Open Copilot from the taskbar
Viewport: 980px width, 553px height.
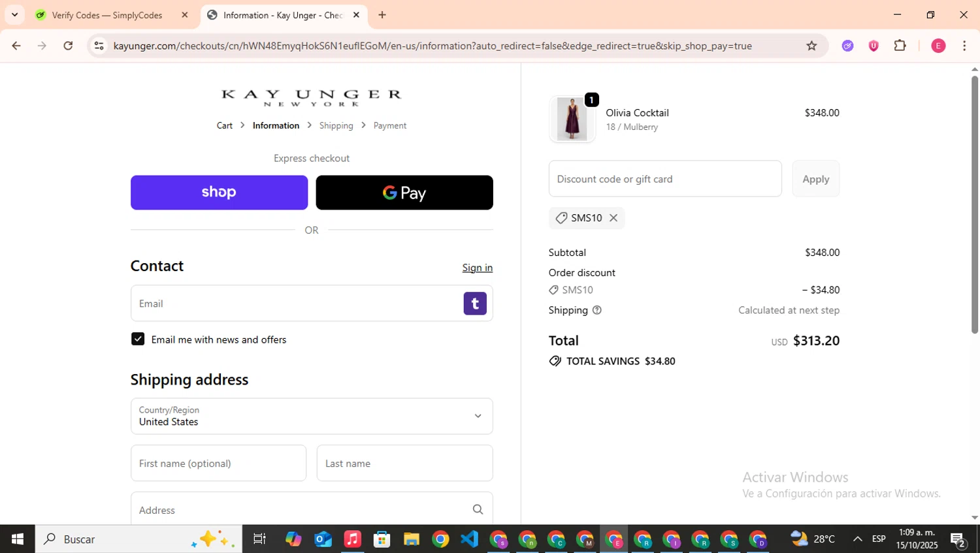[x=293, y=539]
